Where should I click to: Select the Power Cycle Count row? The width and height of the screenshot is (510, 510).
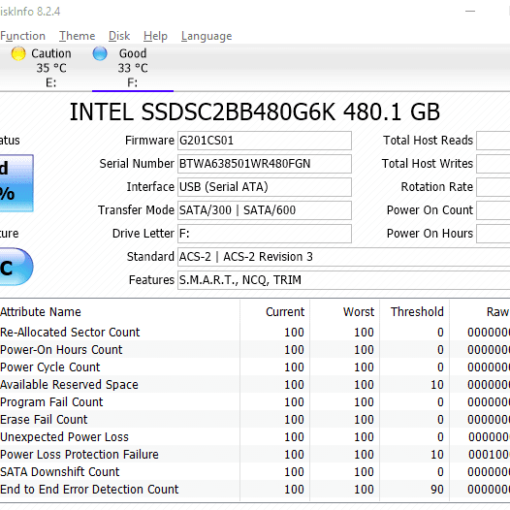point(255,367)
